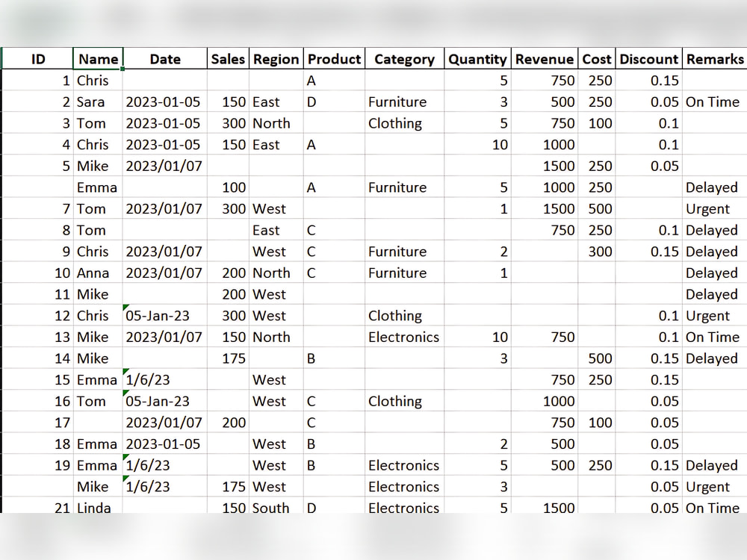Click date '2023/01/07' in ID 17 row
Screen dimensions: 747x560
(165, 423)
